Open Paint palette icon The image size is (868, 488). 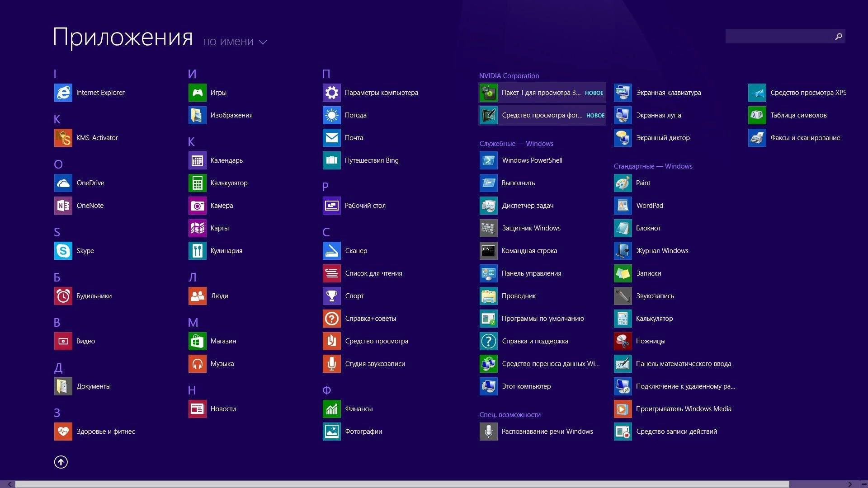pos(623,183)
